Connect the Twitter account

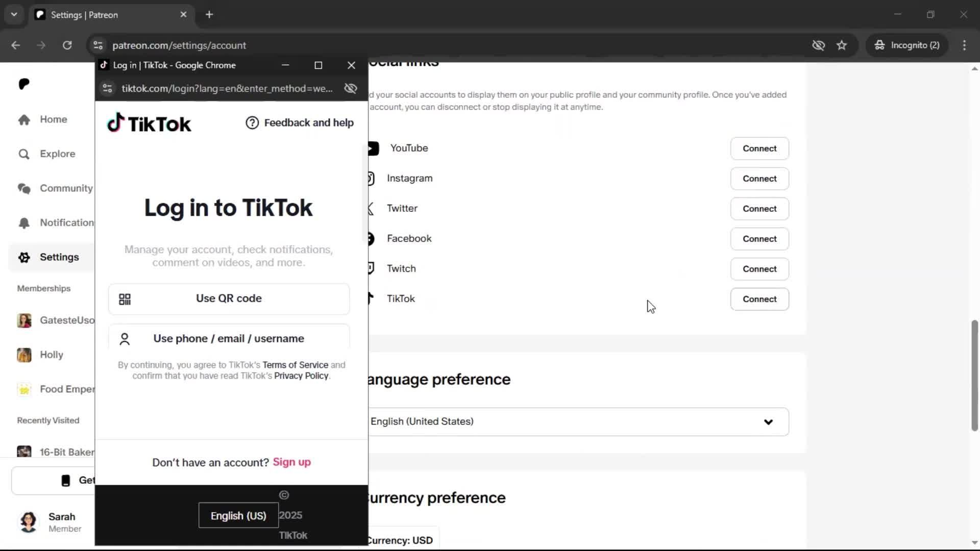coord(759,209)
